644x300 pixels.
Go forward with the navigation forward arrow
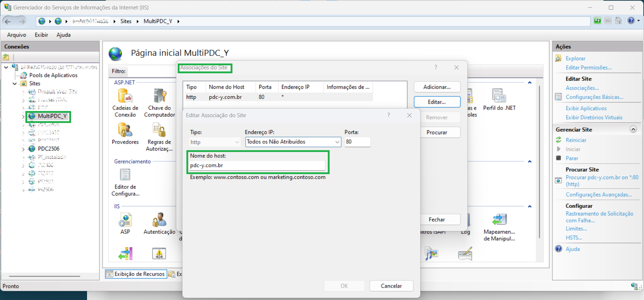click(x=22, y=21)
